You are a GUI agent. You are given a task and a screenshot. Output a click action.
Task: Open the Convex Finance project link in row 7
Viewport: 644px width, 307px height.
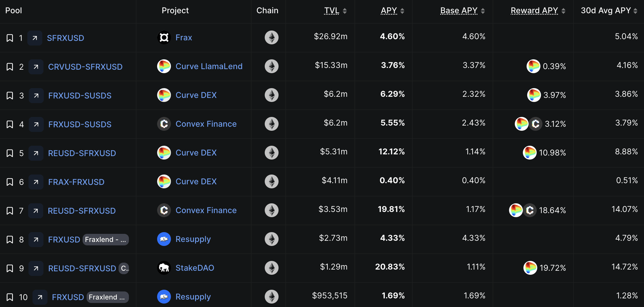tap(206, 210)
